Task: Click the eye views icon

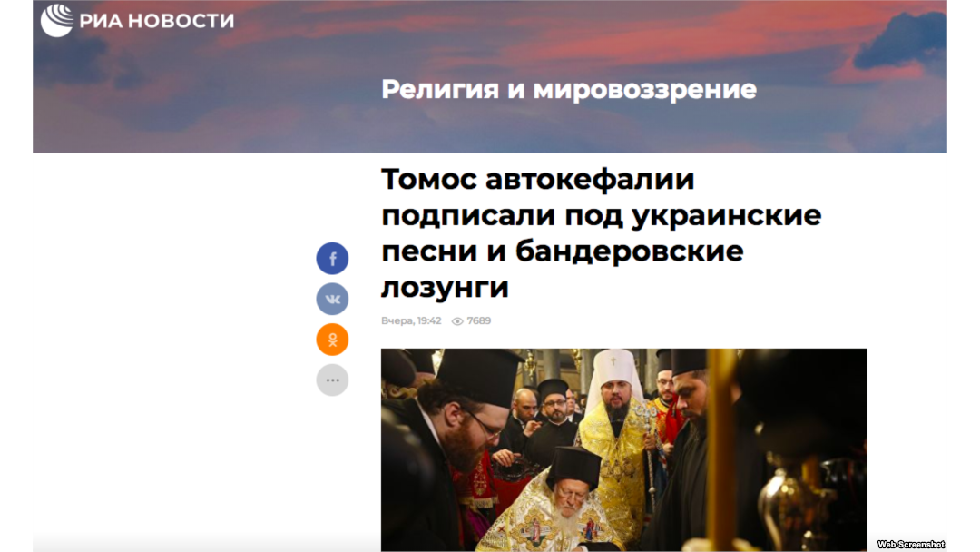Action: (x=457, y=321)
